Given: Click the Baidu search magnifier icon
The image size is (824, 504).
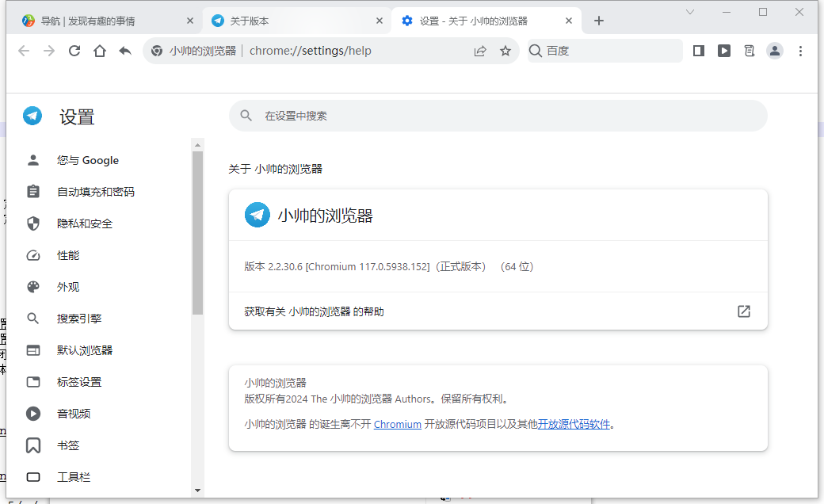Looking at the screenshot, I should [x=536, y=51].
